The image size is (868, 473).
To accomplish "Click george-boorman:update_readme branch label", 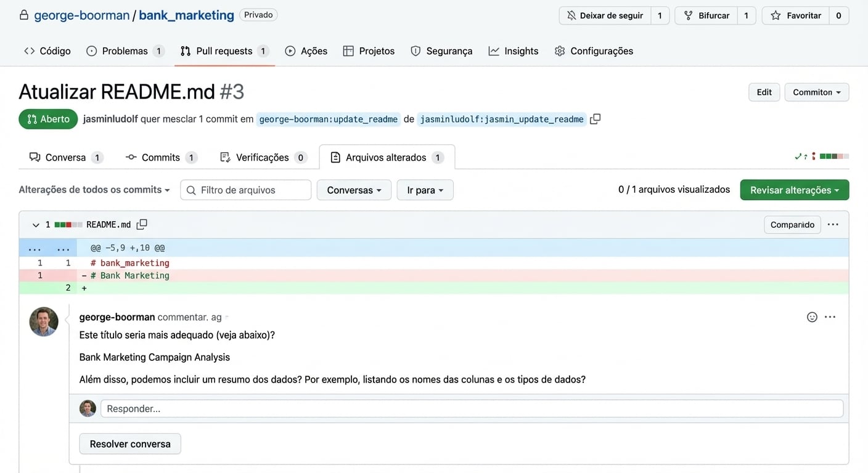I will click(329, 119).
